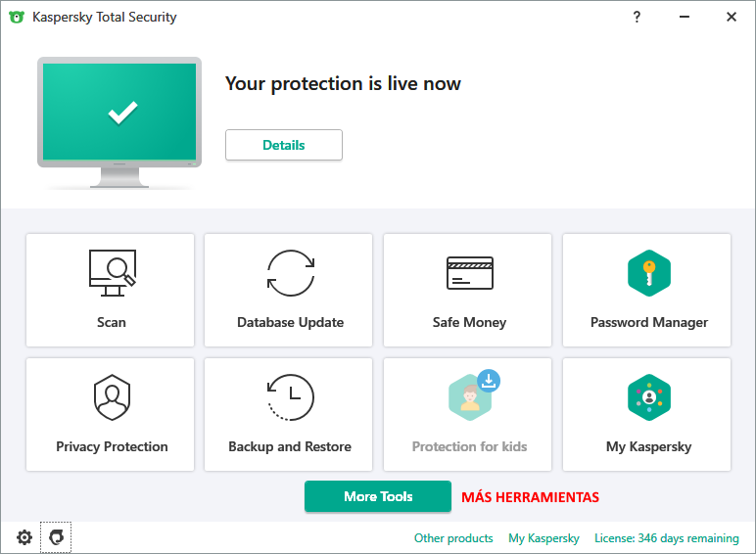This screenshot has height=554, width=756.
Task: Launch Password Manager key icon
Action: click(648, 273)
